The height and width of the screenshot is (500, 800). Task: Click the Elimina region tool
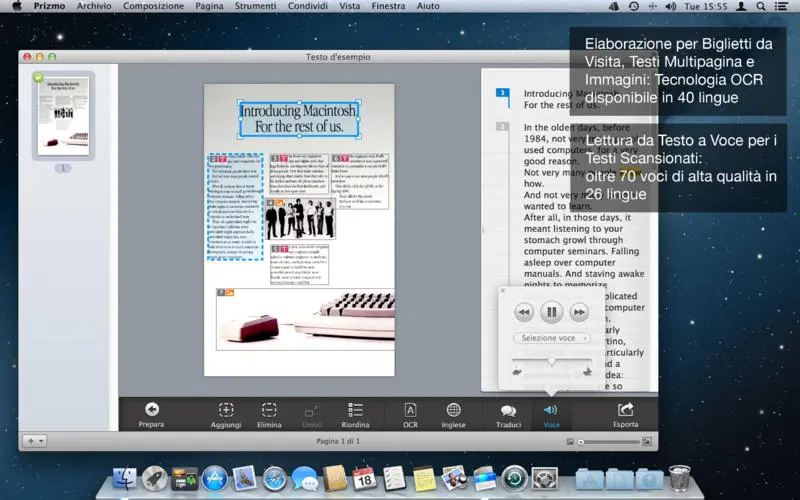coord(269,409)
